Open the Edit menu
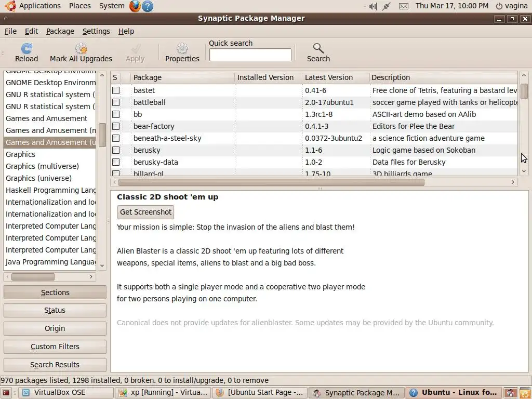This screenshot has height=399, width=532. point(31,31)
